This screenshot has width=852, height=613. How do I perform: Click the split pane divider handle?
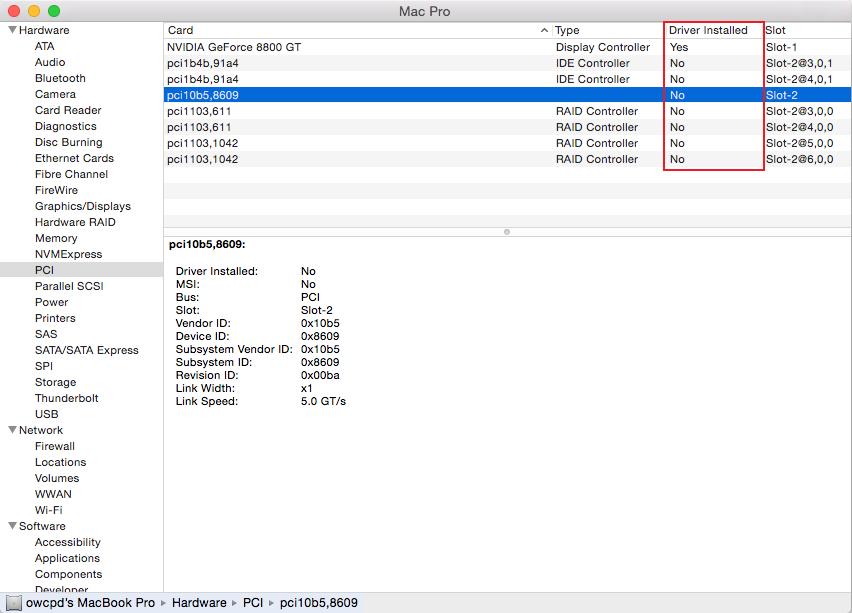(507, 232)
